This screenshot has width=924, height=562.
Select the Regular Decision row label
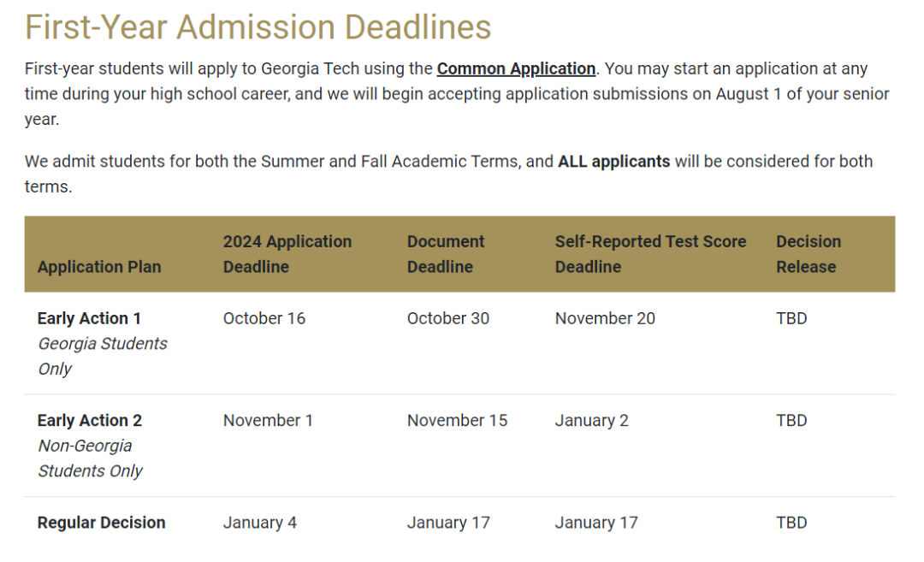click(x=101, y=523)
